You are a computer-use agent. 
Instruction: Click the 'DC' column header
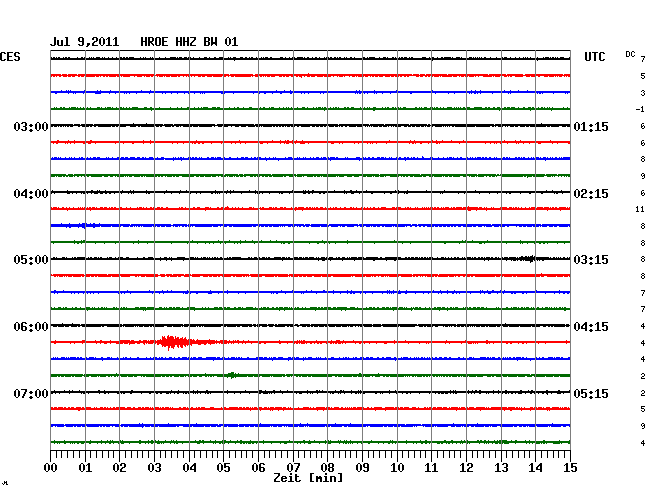tap(630, 54)
